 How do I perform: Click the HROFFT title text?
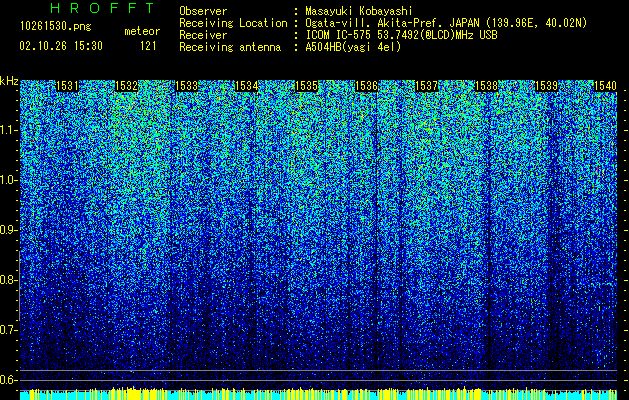click(x=103, y=8)
